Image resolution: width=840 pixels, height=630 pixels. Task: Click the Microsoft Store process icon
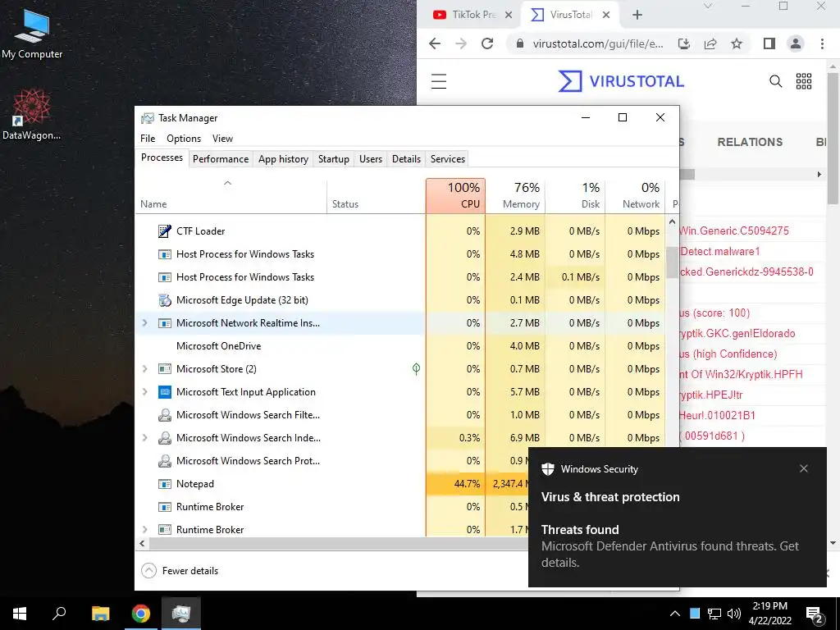click(164, 368)
